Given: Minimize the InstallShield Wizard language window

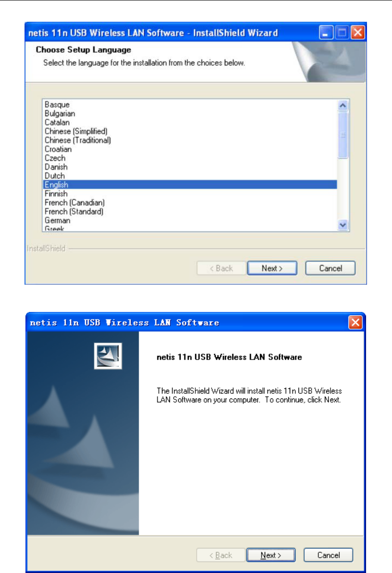Looking at the screenshot, I should pos(326,33).
